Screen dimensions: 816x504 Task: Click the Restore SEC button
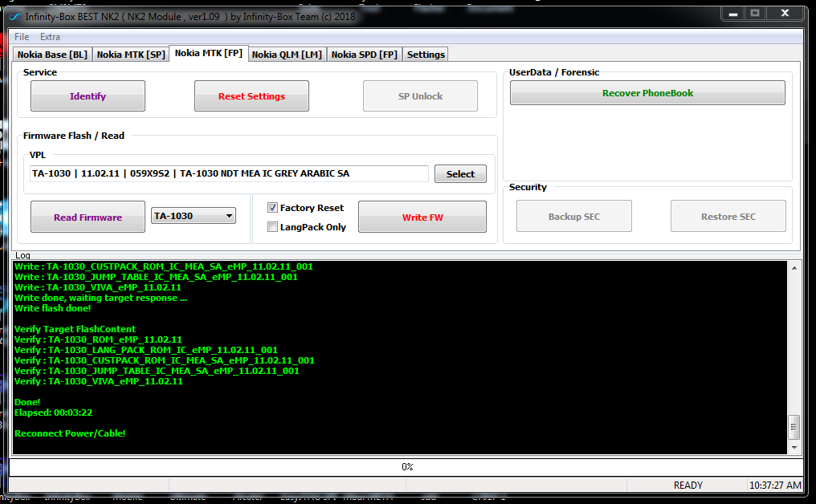(x=728, y=216)
